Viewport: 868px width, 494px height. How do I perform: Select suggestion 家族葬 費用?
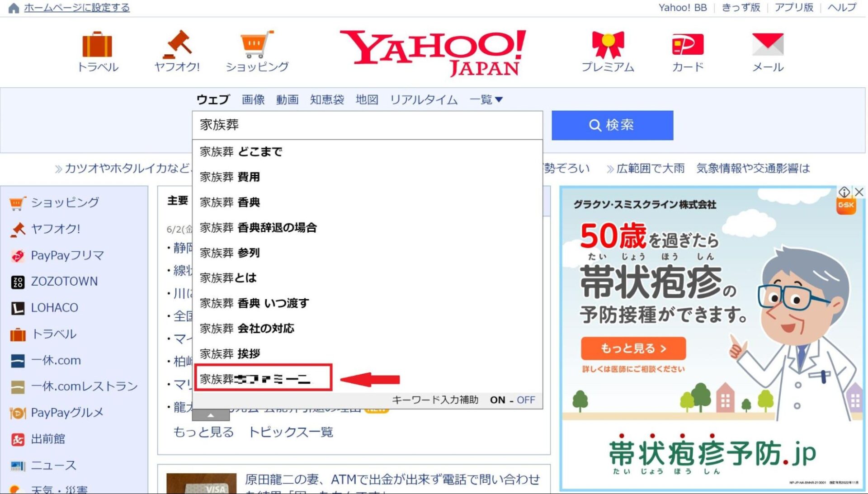[x=230, y=177]
